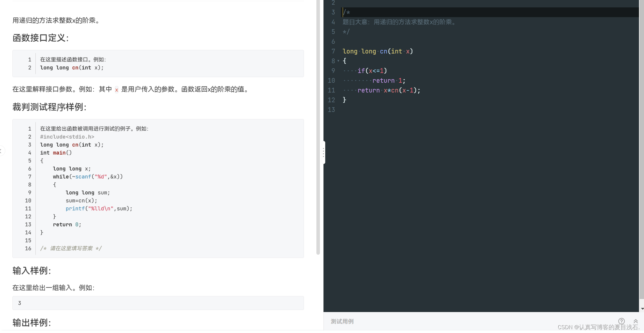Click the '#include<stdio.h>' line in sample

pos(67,137)
